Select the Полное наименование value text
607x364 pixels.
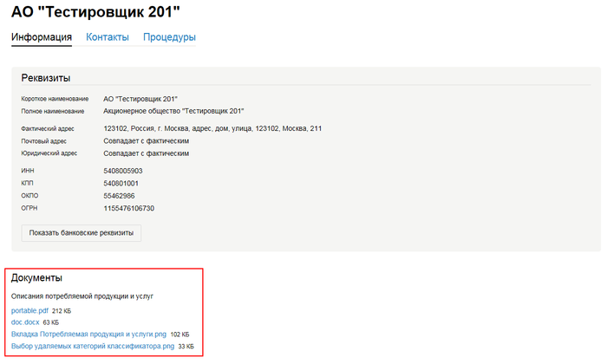(173, 111)
